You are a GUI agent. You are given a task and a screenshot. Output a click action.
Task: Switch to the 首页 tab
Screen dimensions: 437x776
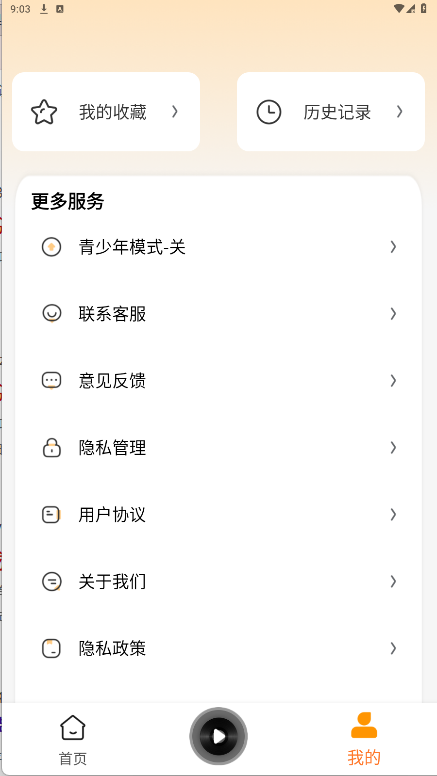click(73, 739)
